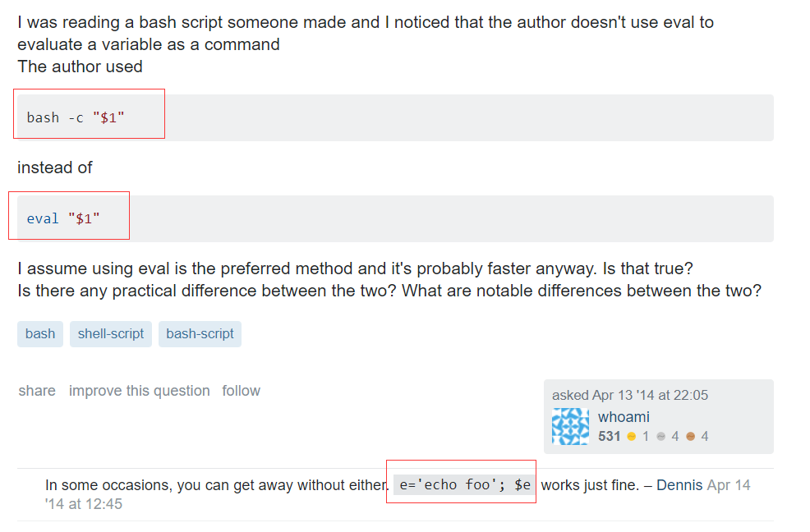This screenshot has width=810, height=532.
Task: Open Dennis's profile from the comment
Action: click(x=679, y=484)
